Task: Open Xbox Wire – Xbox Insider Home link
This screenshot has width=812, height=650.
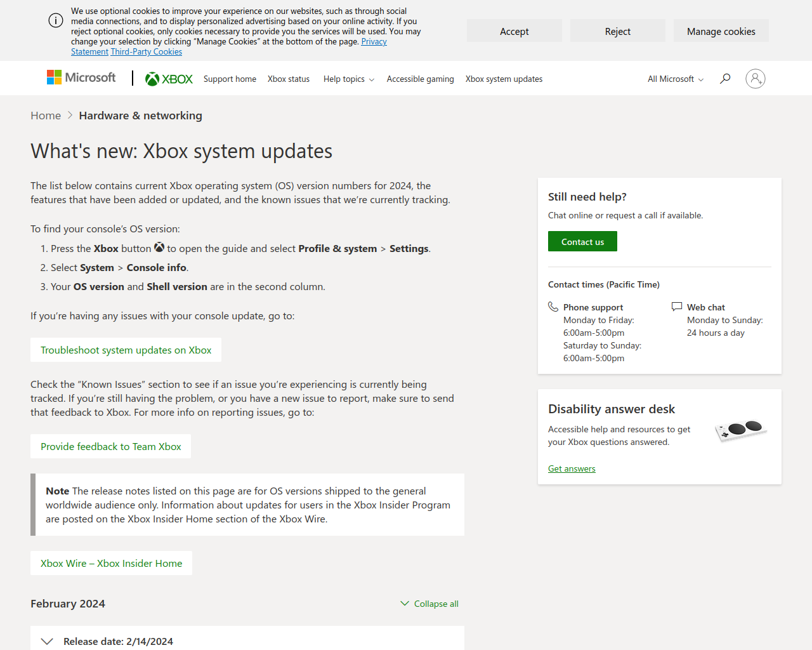Action: pos(111,563)
